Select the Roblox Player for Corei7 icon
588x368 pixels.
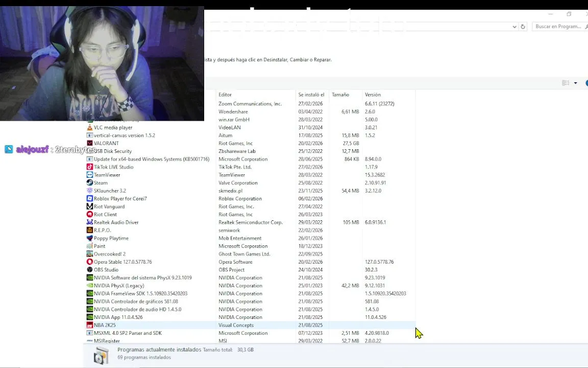point(90,198)
